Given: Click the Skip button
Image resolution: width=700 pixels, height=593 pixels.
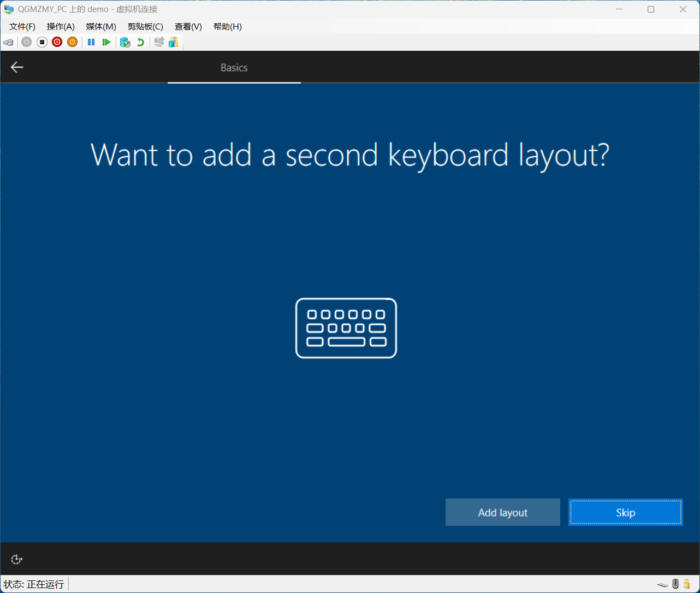Looking at the screenshot, I should pos(626,512).
